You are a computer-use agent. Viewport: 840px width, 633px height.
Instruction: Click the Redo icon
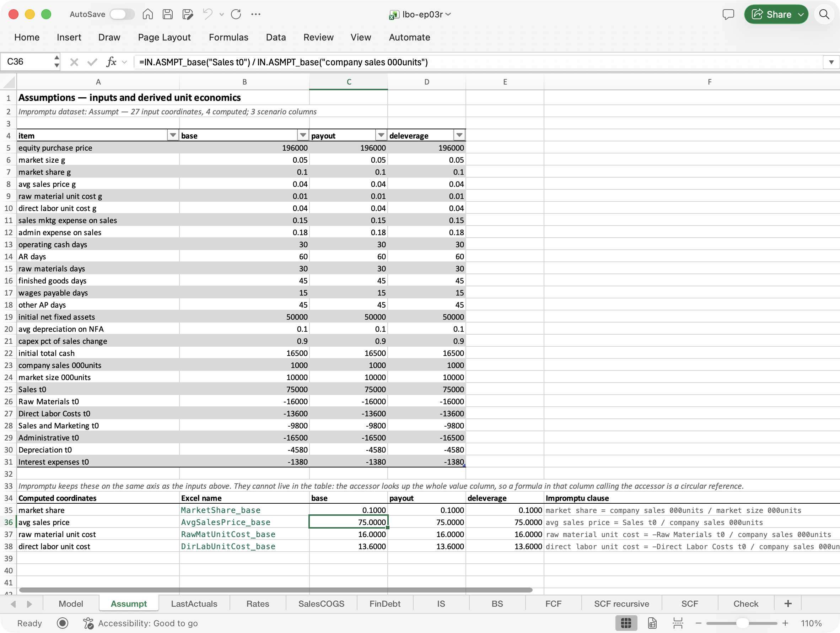click(x=236, y=15)
